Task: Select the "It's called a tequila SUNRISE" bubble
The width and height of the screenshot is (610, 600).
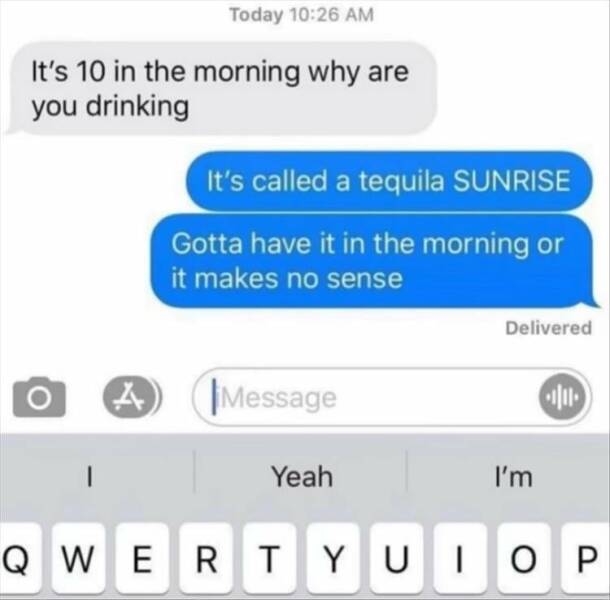Action: click(389, 181)
